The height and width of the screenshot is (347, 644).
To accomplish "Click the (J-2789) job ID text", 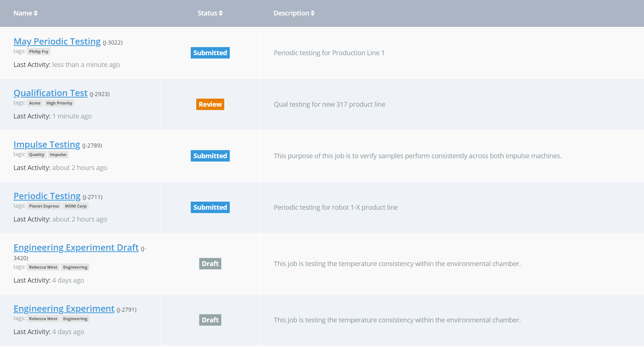I will coord(92,146).
